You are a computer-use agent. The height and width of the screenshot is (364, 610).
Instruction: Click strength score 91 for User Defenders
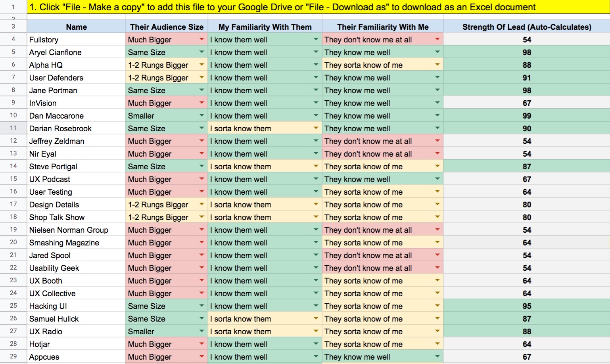click(527, 77)
